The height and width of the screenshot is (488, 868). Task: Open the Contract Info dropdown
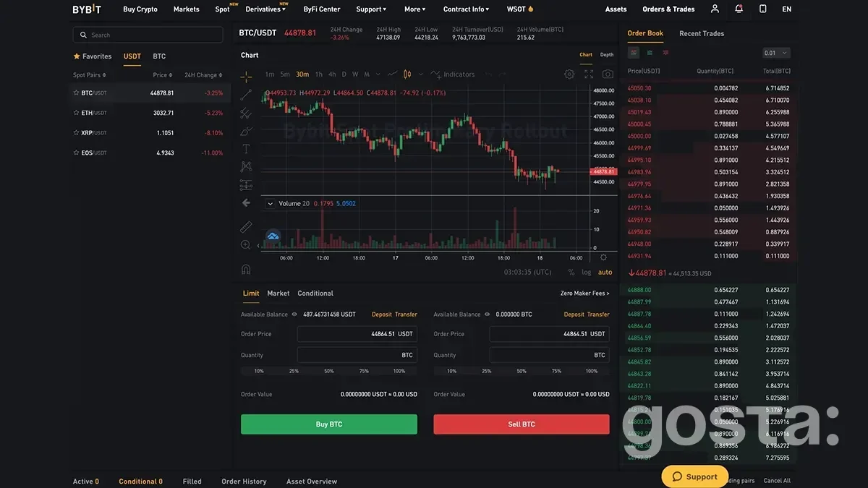(x=466, y=9)
